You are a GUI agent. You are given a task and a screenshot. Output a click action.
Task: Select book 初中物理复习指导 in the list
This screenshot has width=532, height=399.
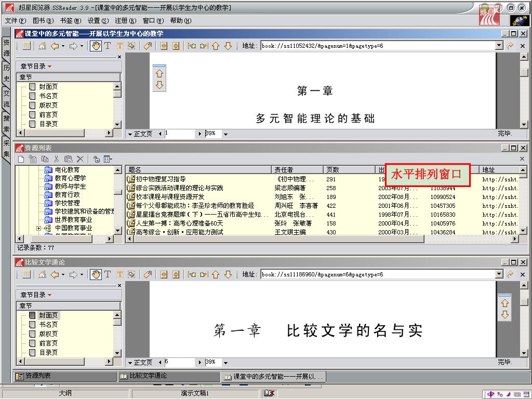161,179
